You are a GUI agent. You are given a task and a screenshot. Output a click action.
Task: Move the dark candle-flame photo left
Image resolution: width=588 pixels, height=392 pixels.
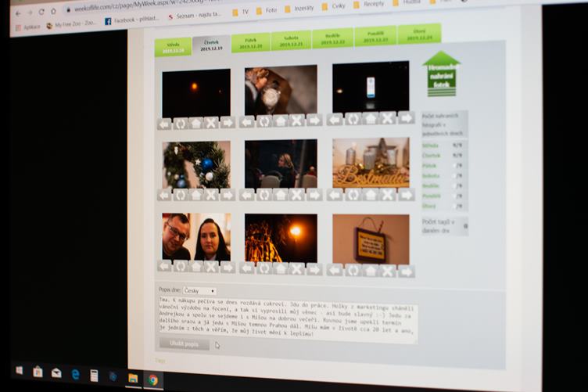[x=164, y=124]
